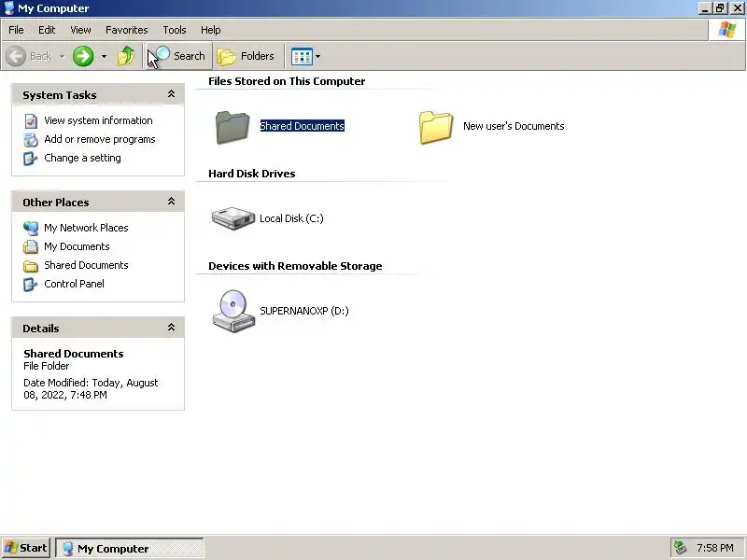This screenshot has height=560, width=747.
Task: Click the Control Panel sidebar icon
Action: (31, 285)
